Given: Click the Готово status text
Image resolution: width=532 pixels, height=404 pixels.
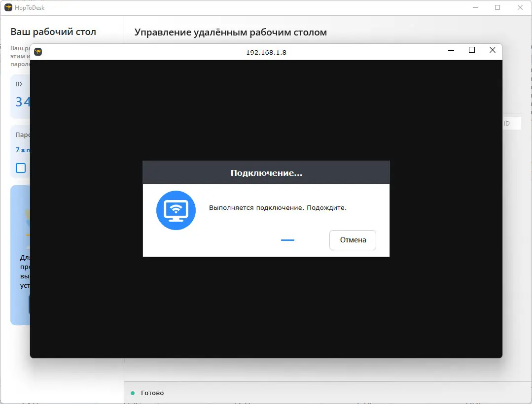Looking at the screenshot, I should pos(152,393).
